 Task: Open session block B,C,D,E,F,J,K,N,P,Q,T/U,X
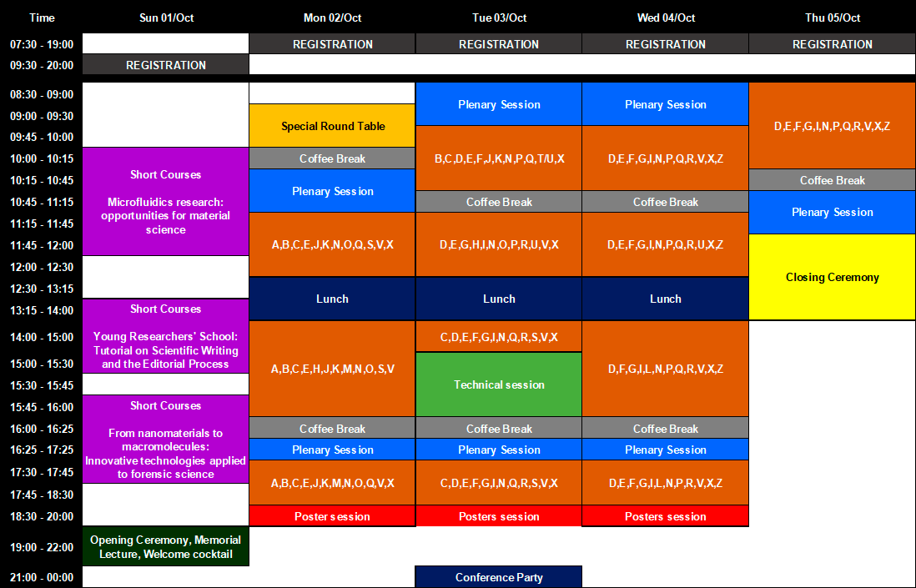coord(499,158)
